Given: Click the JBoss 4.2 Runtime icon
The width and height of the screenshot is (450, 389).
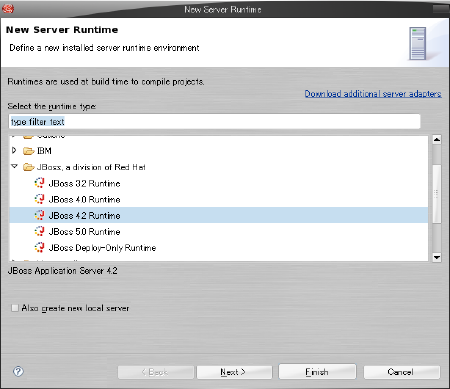Looking at the screenshot, I should click(39, 215).
